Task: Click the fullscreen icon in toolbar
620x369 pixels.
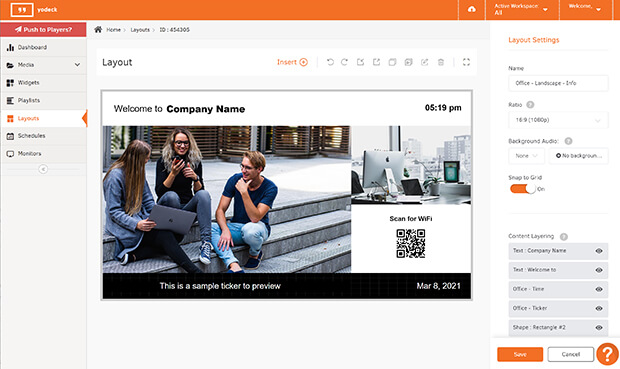Action: tap(467, 62)
